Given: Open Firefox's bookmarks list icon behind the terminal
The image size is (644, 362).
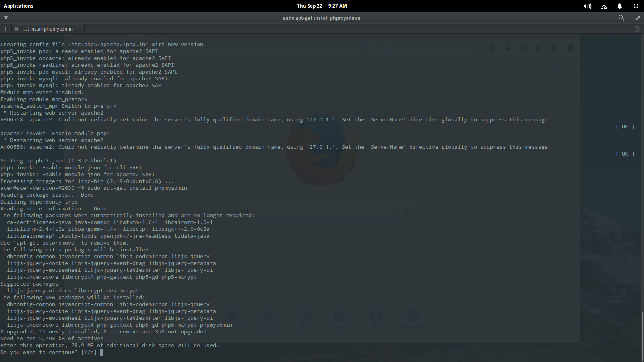Looking at the screenshot, I should click(493, 48).
